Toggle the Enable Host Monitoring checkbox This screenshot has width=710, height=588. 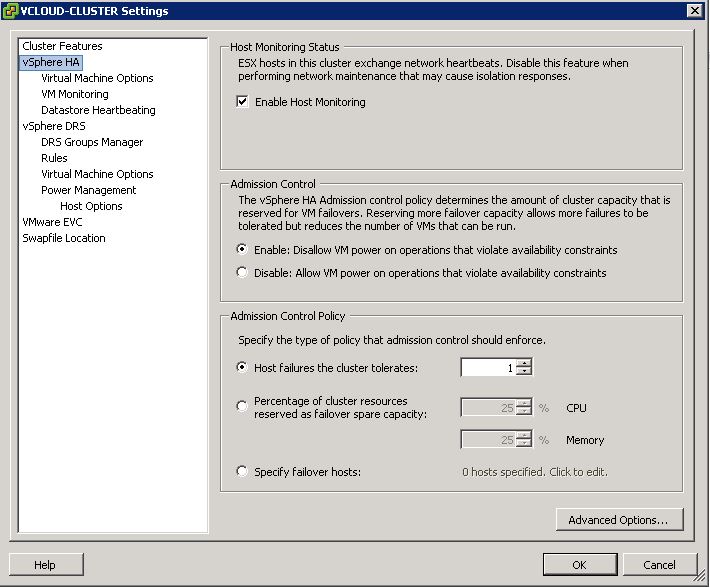point(242,101)
